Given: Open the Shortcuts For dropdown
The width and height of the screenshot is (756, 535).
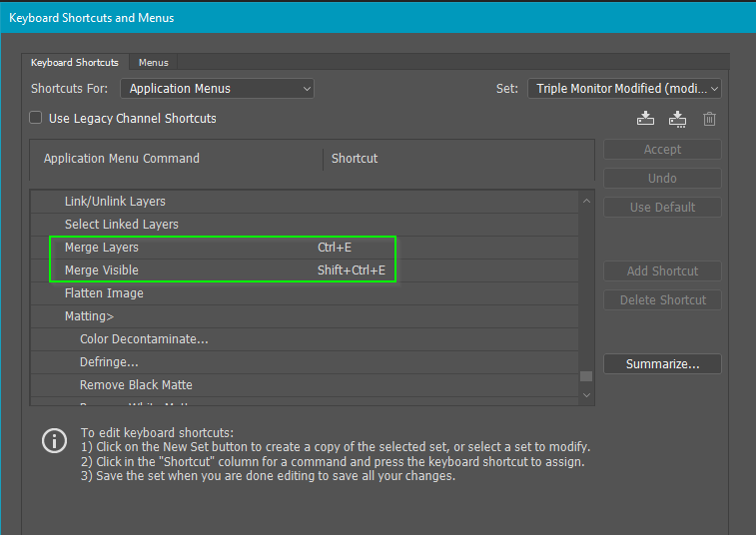Looking at the screenshot, I should (x=217, y=89).
